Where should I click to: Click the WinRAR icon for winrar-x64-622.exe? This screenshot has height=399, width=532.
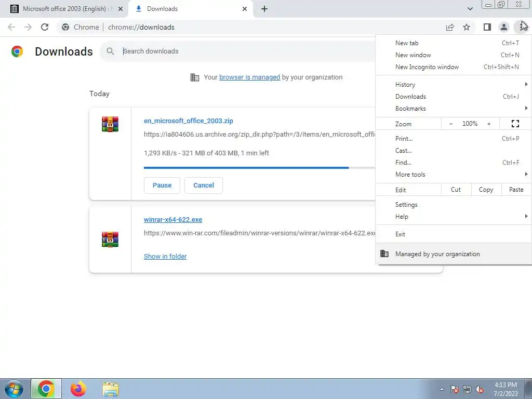point(110,239)
